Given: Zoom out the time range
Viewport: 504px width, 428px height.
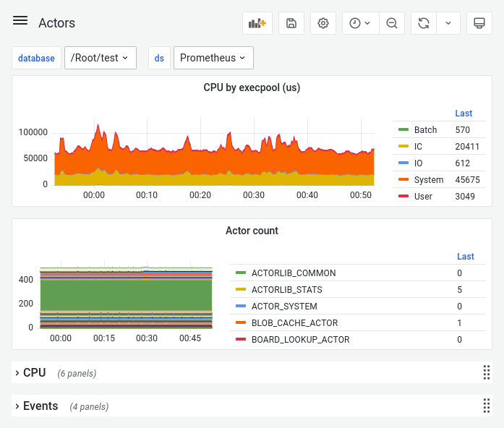Looking at the screenshot, I should tap(392, 23).
